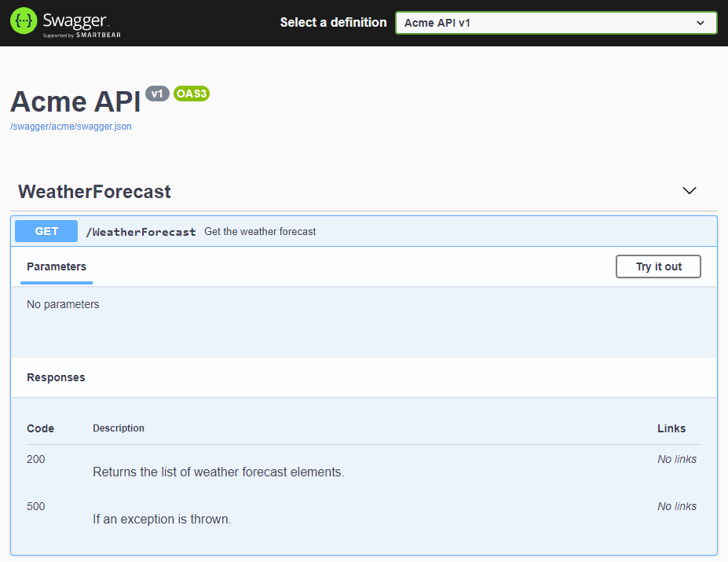Screen dimensions: 728x562
Task: Click the /WeatherForecast endpoint path
Action: [141, 232]
